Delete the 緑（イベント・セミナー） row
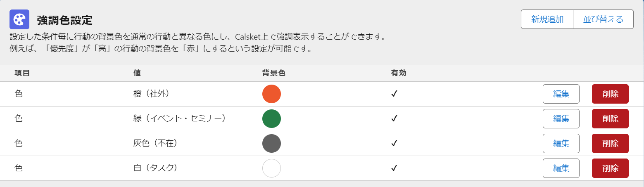Screen dimensions: 644x187 [x=610, y=118]
